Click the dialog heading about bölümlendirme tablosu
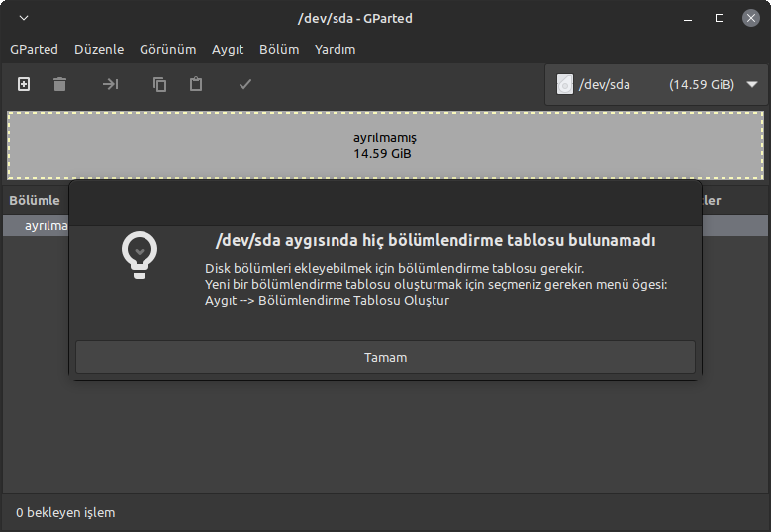 coord(435,240)
